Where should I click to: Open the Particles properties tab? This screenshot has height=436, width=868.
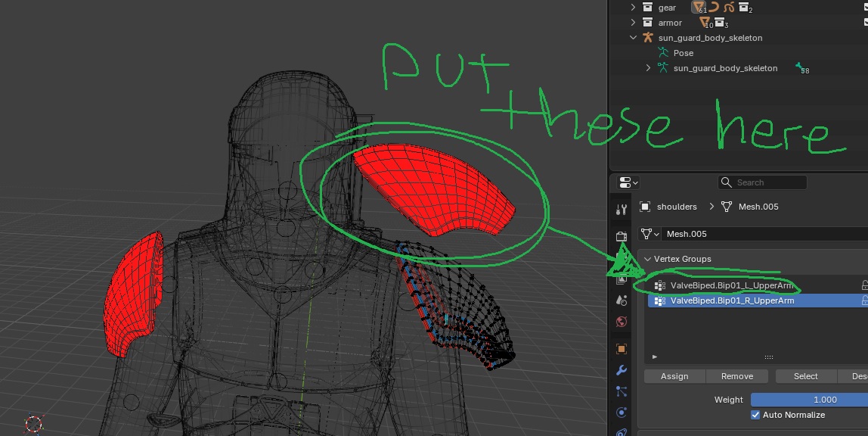tap(621, 391)
